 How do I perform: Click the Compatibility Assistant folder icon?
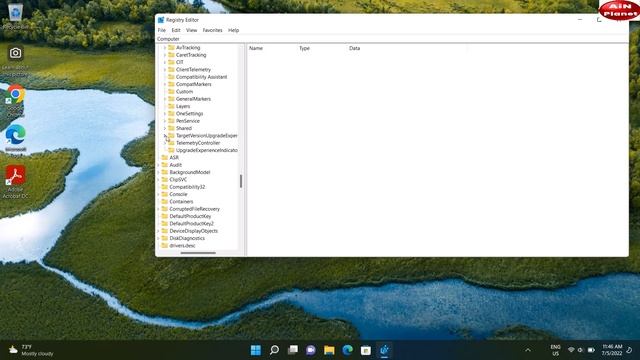(x=171, y=77)
